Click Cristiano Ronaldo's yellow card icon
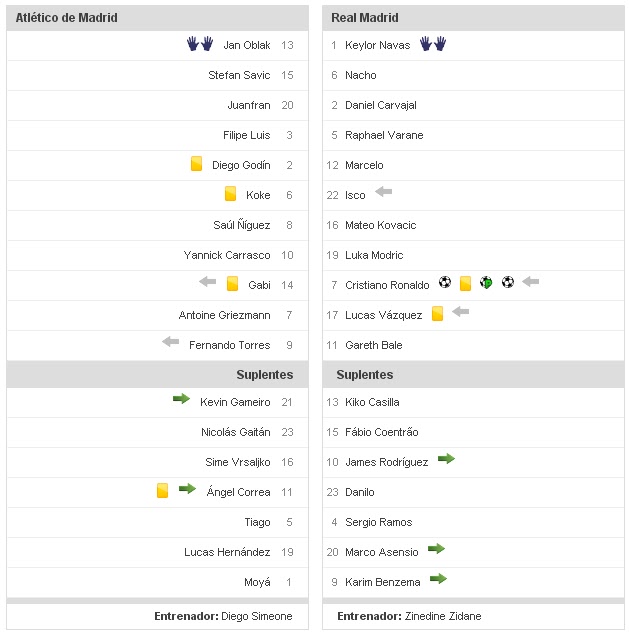Image resolution: width=629 pixels, height=636 pixels. [x=465, y=283]
